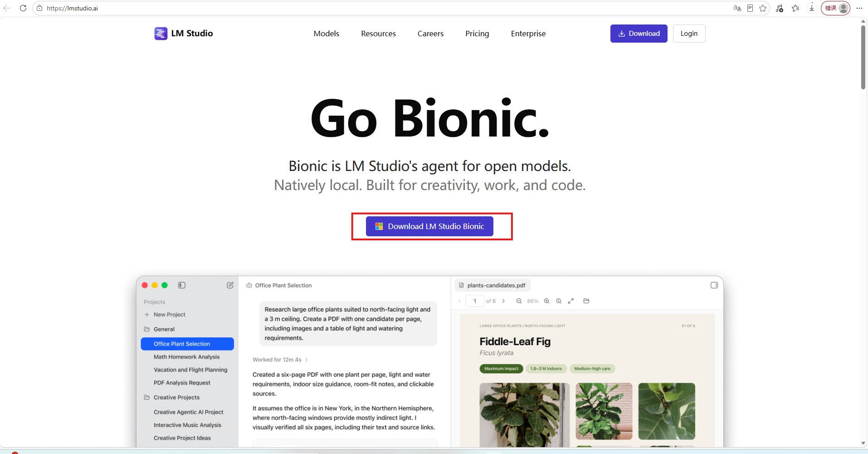Screen dimensions: 868x454
Task: Click the LM Studio wordmark text
Action: (x=192, y=34)
